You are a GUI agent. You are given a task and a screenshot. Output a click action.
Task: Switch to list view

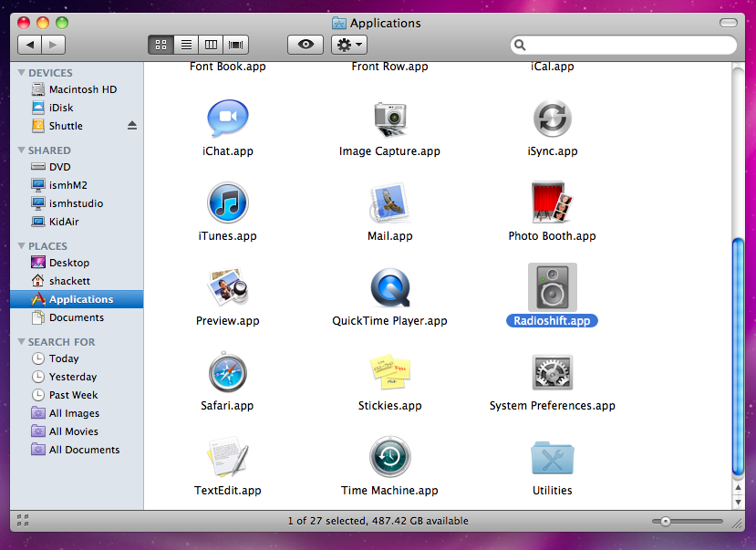pyautogui.click(x=186, y=45)
